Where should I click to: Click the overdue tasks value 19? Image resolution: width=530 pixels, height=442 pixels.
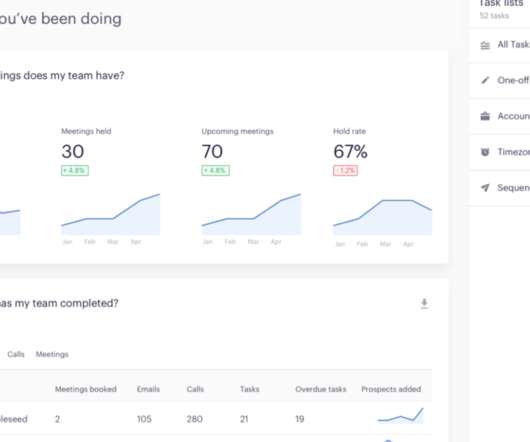299,419
